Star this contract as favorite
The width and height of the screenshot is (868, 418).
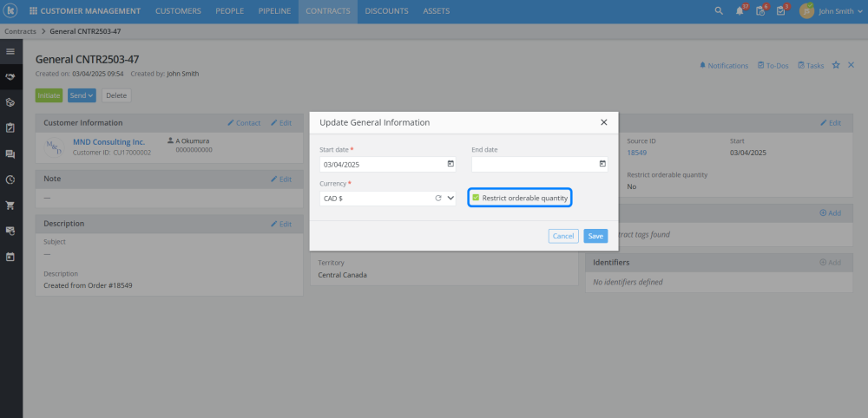pos(836,65)
